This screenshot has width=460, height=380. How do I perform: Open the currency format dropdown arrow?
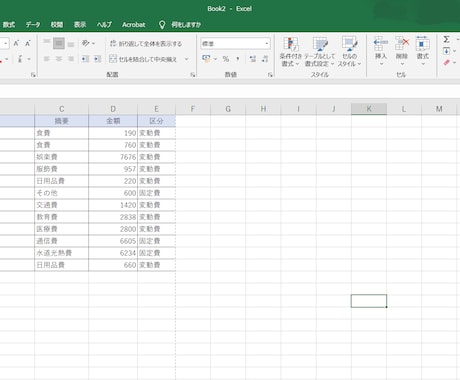[215, 59]
